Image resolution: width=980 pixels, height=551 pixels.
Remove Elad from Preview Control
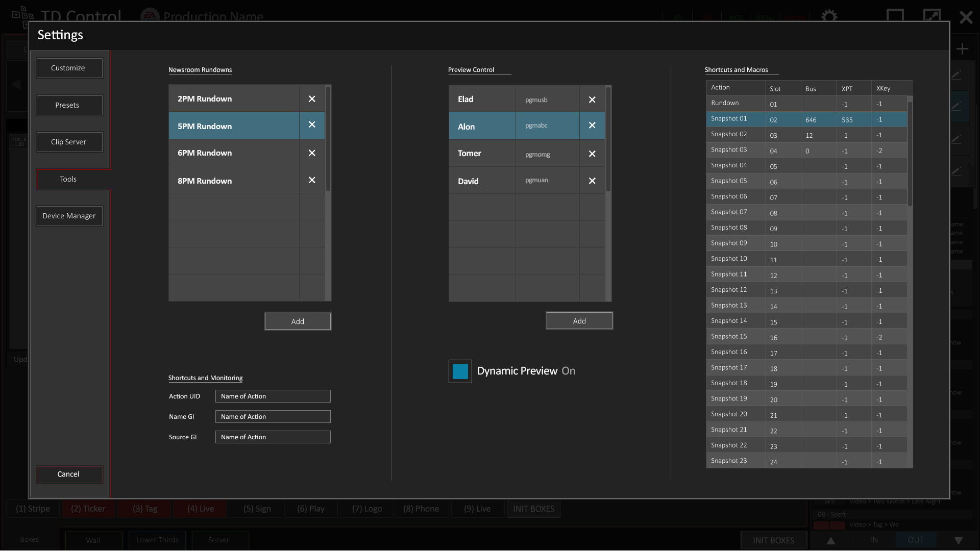tap(592, 99)
